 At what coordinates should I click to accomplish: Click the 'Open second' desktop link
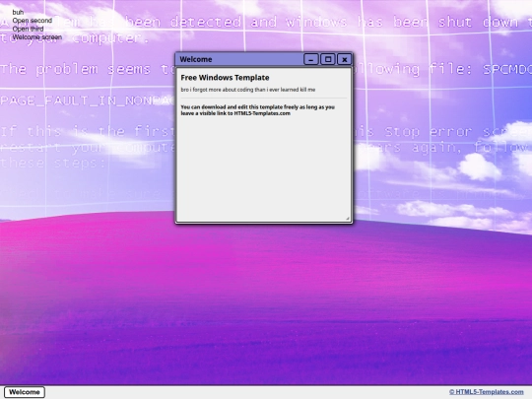(x=33, y=21)
